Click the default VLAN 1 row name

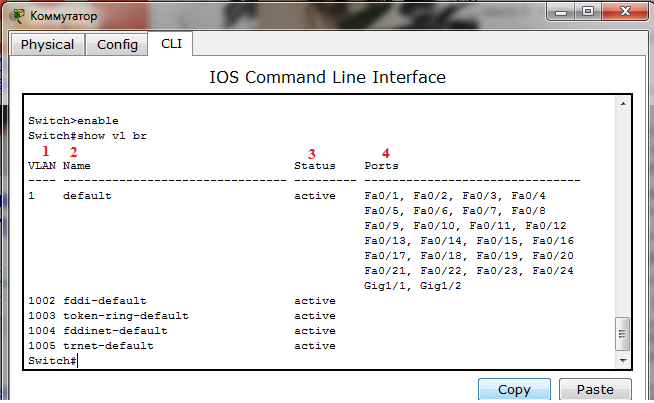click(x=87, y=196)
